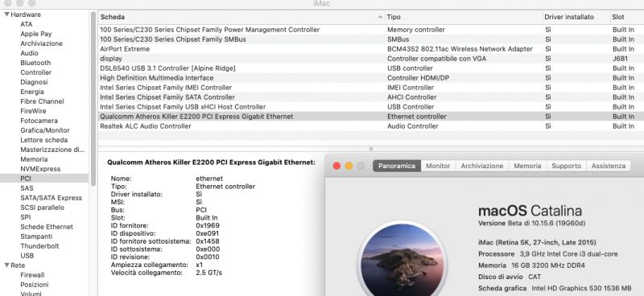Select the Chipset Family SMBus row

pos(371,39)
